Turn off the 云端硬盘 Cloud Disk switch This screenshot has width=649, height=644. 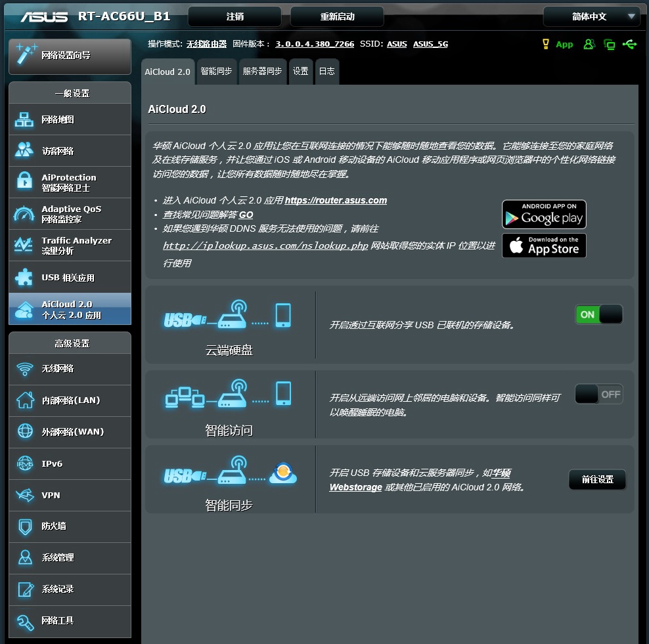coord(598,314)
